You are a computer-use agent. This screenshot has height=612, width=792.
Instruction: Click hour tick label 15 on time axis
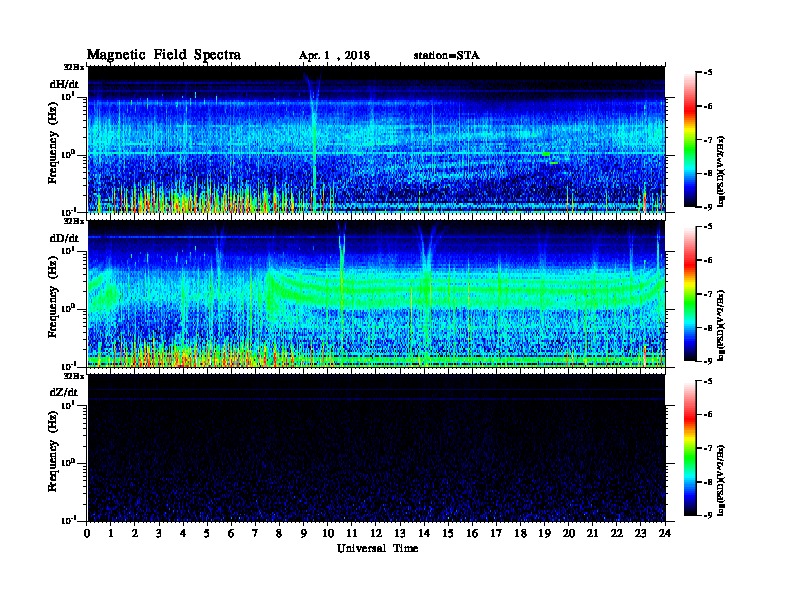click(448, 533)
